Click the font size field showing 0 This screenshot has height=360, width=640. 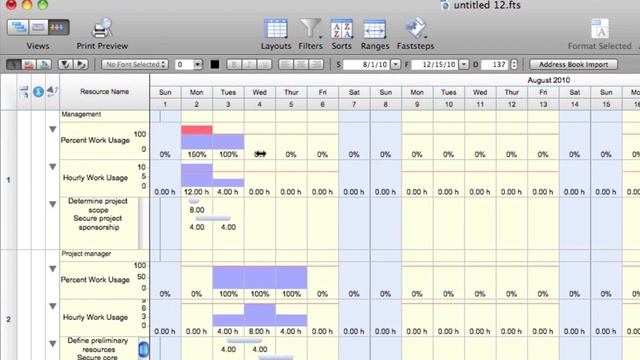184,64
